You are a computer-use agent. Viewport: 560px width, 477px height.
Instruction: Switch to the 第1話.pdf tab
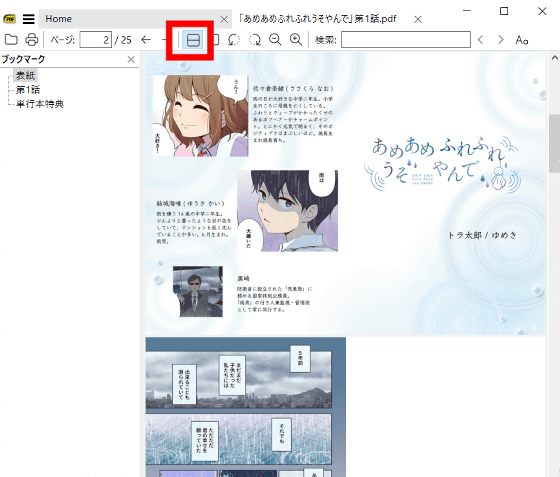[x=318, y=19]
